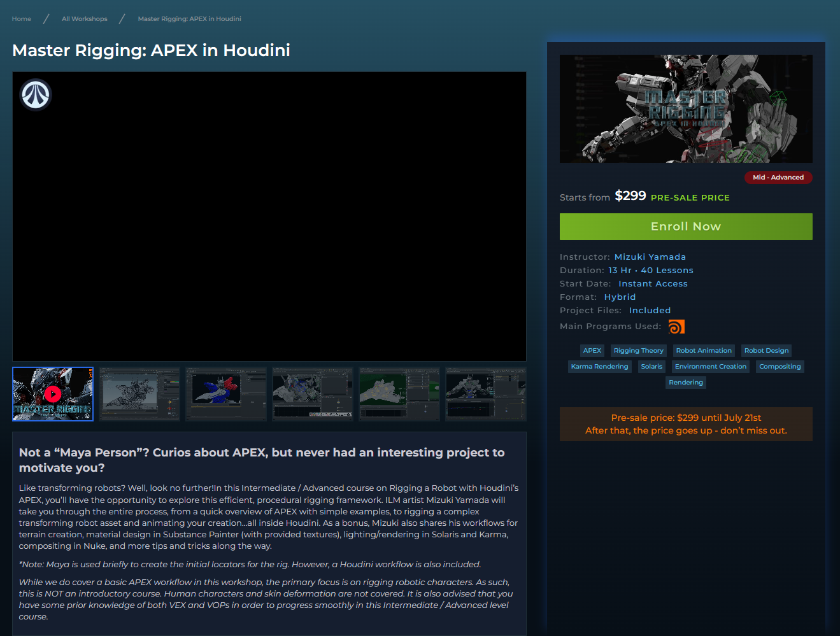Click the '13 Hr · 40 Lessons' duration text

[651, 271]
